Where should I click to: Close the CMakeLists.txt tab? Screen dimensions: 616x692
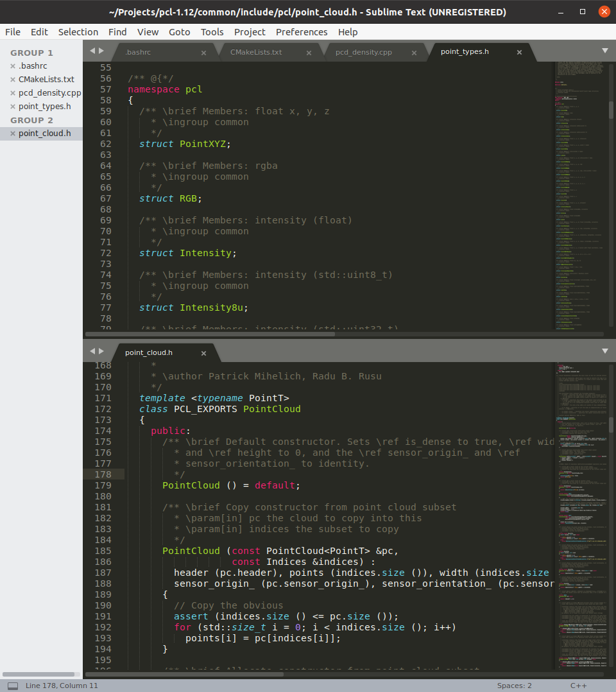click(309, 53)
